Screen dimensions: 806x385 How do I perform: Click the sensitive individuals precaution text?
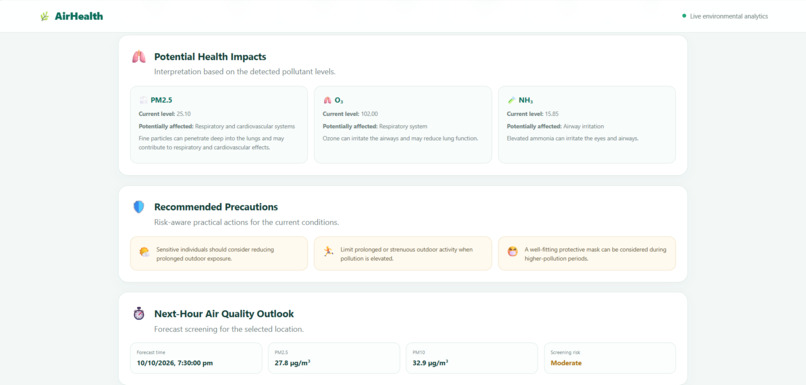tap(215, 254)
